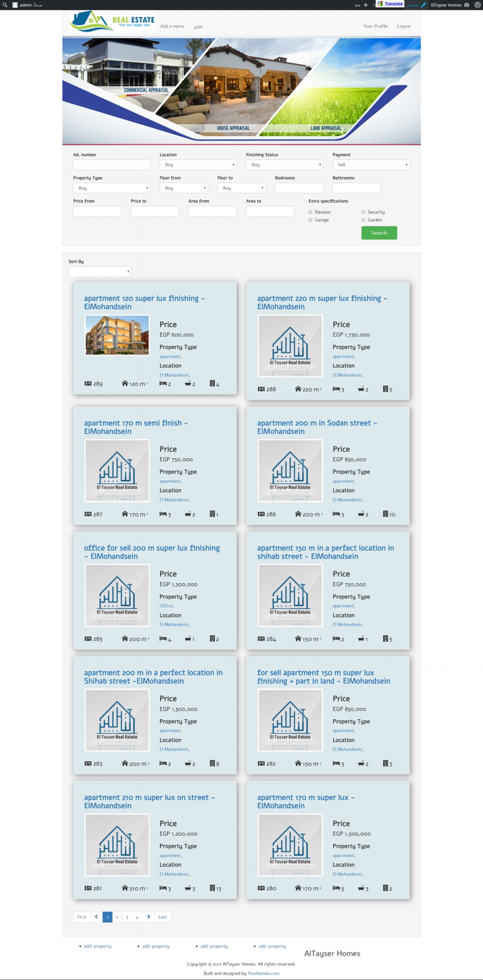
Task: Open the Location dropdown
Action: pos(198,165)
